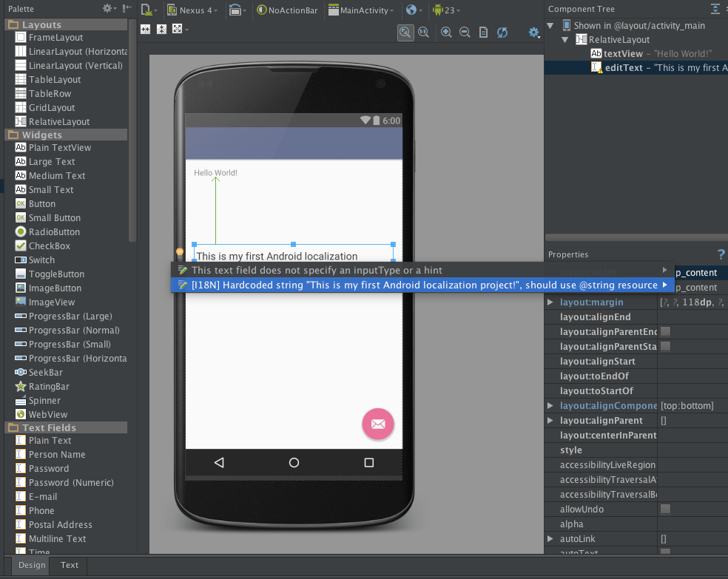This screenshot has width=728, height=579.
Task: Expand the layout:margin property
Action: 550,302
